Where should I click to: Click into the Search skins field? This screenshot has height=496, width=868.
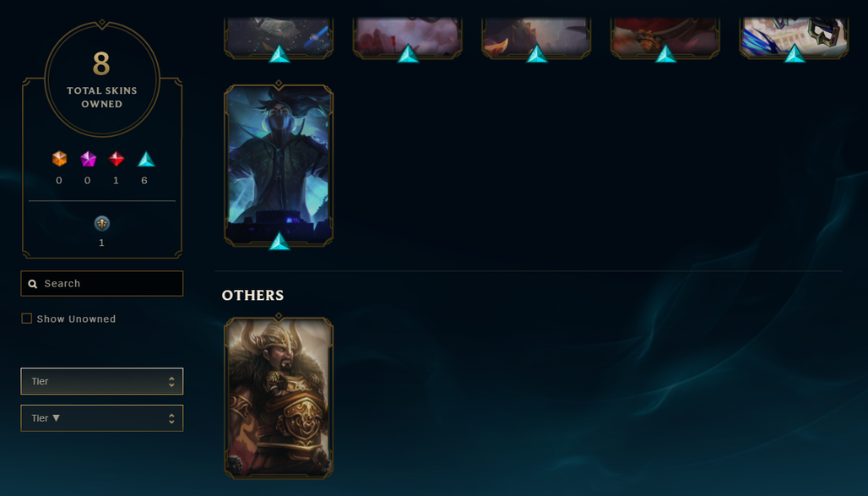(x=102, y=284)
